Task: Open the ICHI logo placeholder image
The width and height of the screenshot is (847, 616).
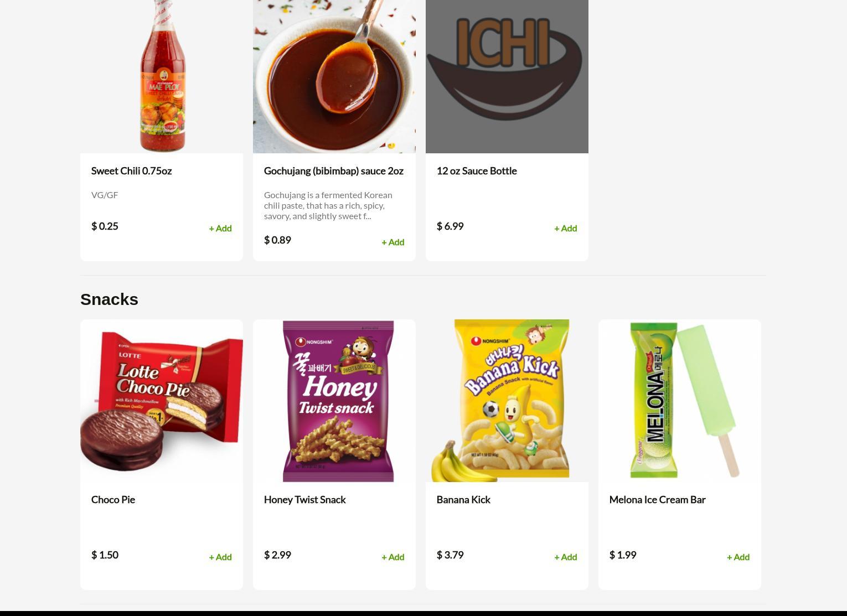Action: (x=507, y=76)
